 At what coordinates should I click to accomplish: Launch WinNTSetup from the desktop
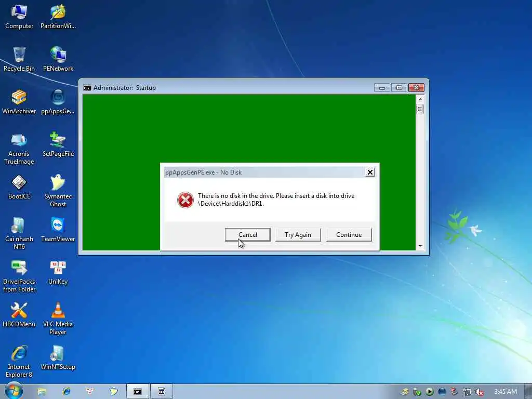(58, 358)
